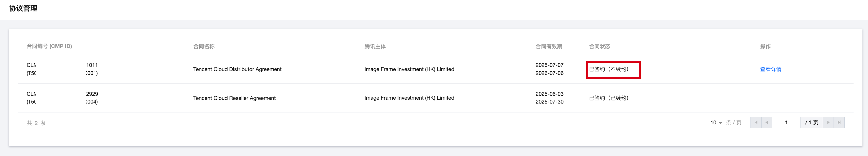The image size is (868, 156).
Task: Click the 已签约（不续约）status cell
Action: click(608, 69)
